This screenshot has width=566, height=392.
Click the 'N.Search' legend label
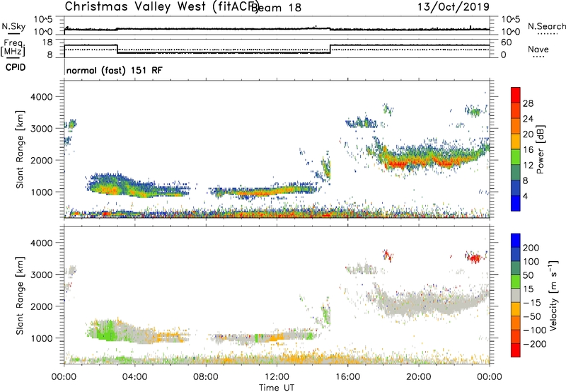[546, 26]
